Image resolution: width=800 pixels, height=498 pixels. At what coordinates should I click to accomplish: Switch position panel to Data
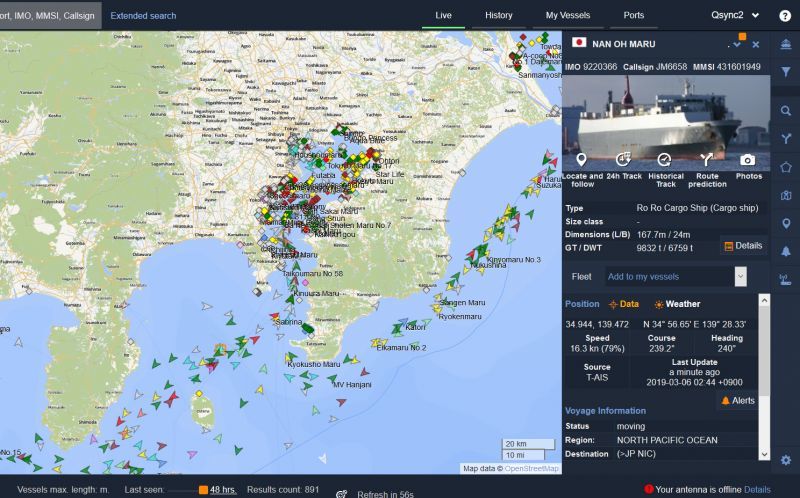[x=623, y=304]
